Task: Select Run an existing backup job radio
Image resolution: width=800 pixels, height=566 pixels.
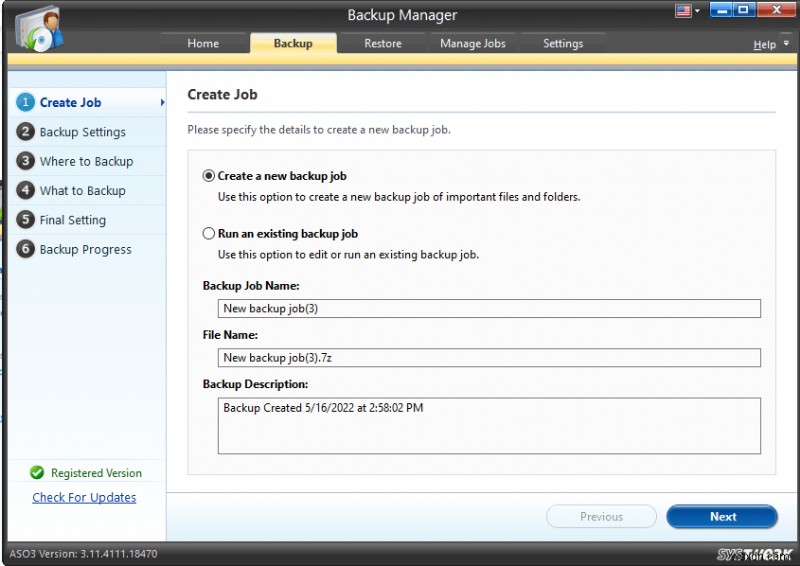Action: click(208, 234)
